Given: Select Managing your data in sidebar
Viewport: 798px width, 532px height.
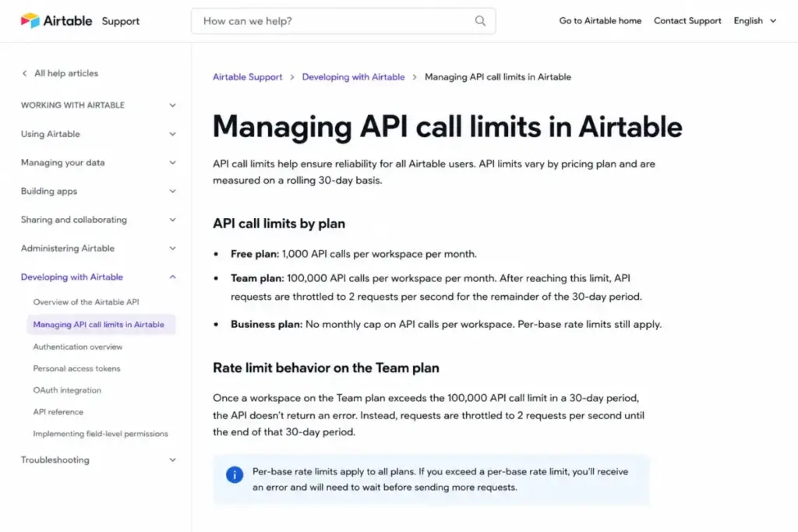Looking at the screenshot, I should point(62,162).
